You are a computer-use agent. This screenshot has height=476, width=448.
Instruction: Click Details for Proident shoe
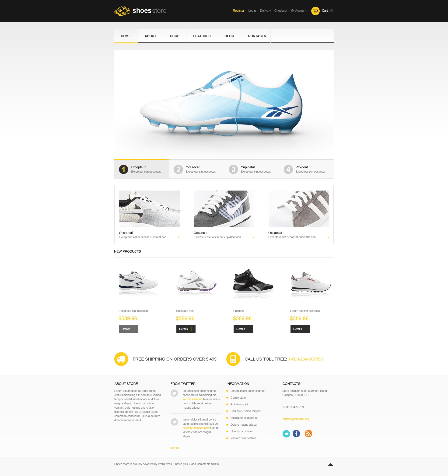[243, 329]
